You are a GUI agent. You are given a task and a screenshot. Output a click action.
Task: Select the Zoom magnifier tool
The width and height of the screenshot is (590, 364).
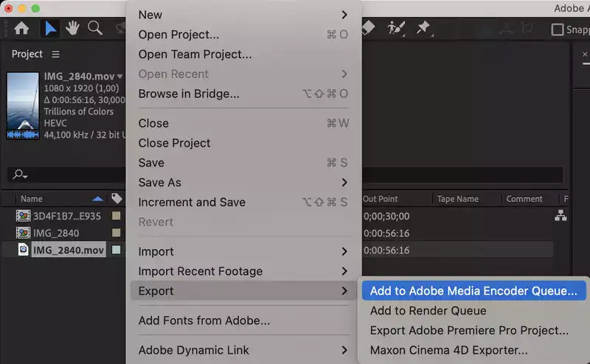(x=95, y=28)
